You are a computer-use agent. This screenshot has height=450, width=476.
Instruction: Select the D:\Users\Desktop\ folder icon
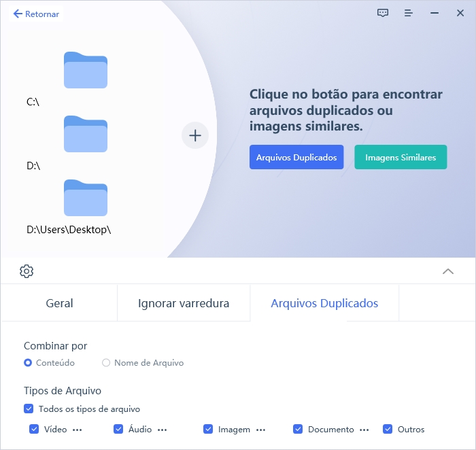(86, 198)
